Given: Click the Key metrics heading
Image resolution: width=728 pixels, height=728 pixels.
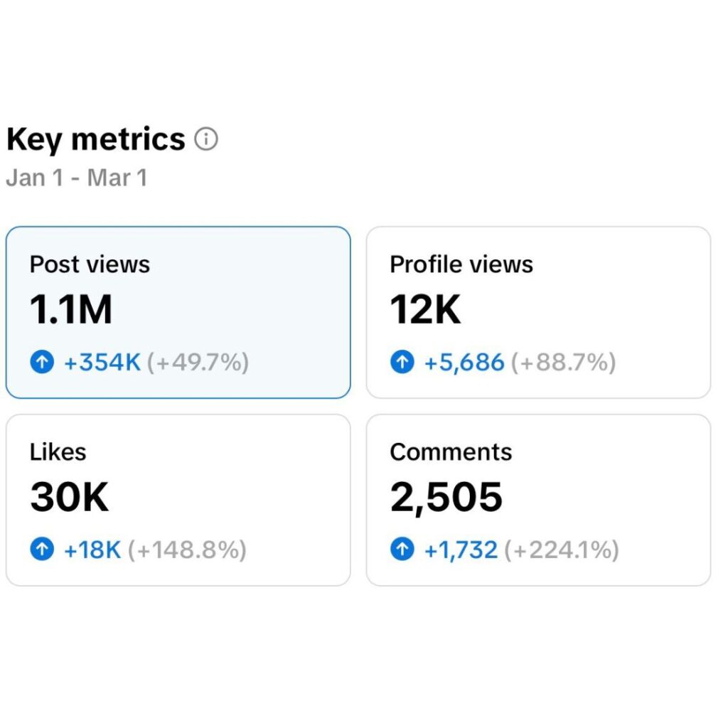Looking at the screenshot, I should (x=96, y=139).
